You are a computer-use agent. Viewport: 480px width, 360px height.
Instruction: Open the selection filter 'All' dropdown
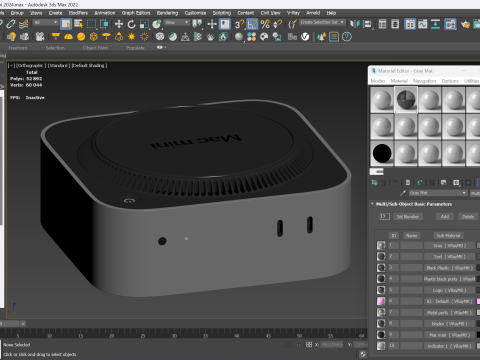coord(46,22)
